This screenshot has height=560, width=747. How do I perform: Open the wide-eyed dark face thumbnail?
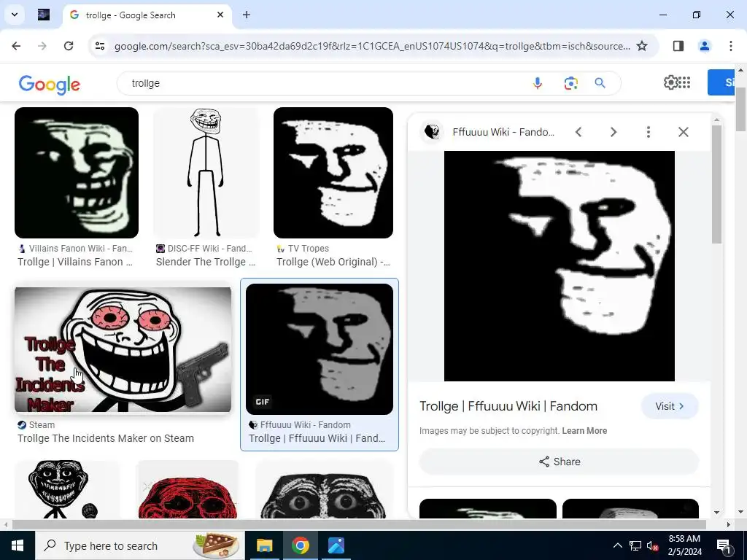click(x=325, y=489)
